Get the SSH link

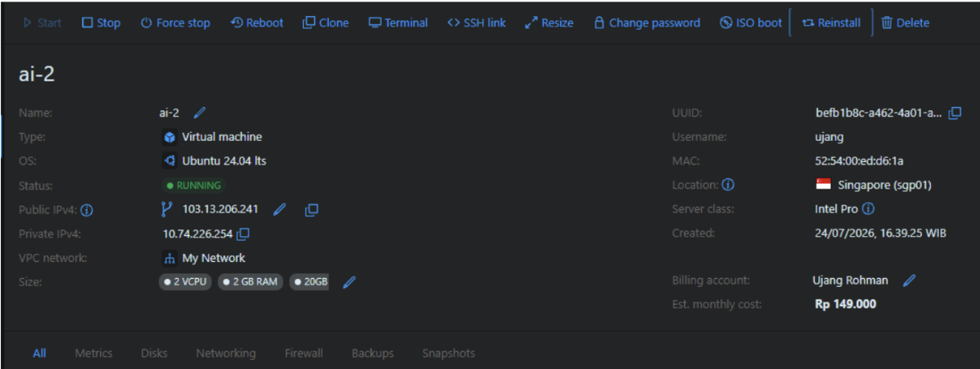coord(476,23)
